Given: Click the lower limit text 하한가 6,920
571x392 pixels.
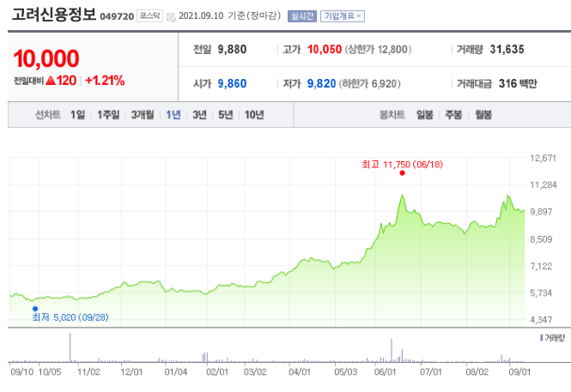Looking at the screenshot, I should [x=369, y=84].
